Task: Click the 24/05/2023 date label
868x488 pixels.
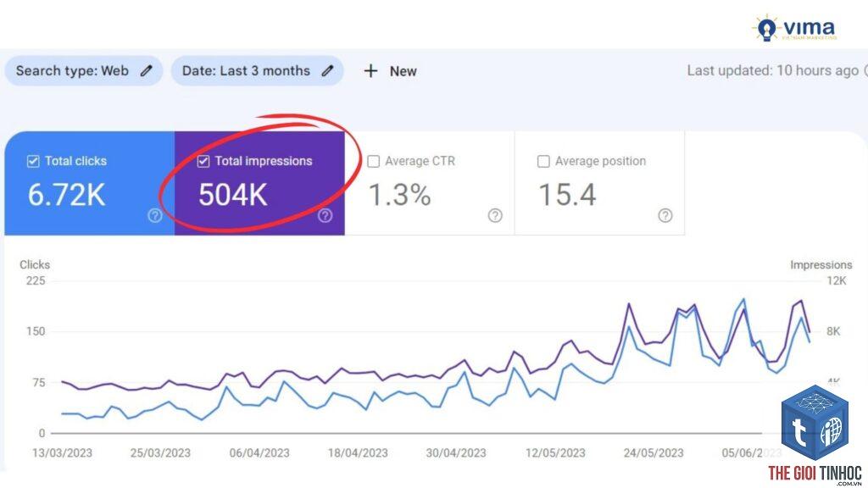Action: 654,452
